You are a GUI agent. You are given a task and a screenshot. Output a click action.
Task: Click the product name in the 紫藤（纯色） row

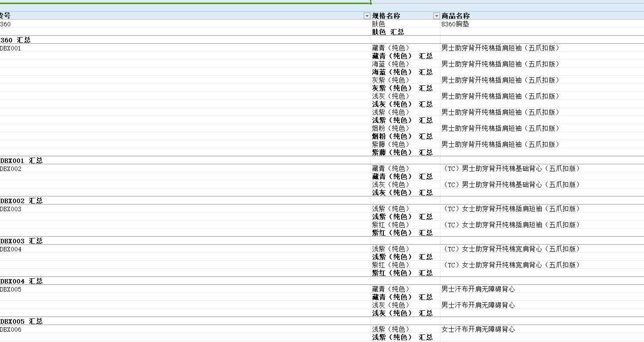point(500,145)
